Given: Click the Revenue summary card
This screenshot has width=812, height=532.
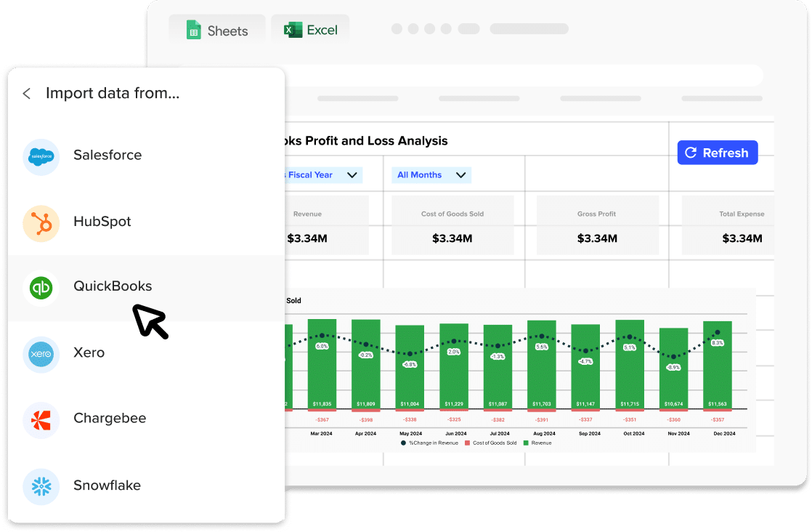Looking at the screenshot, I should tap(327, 225).
